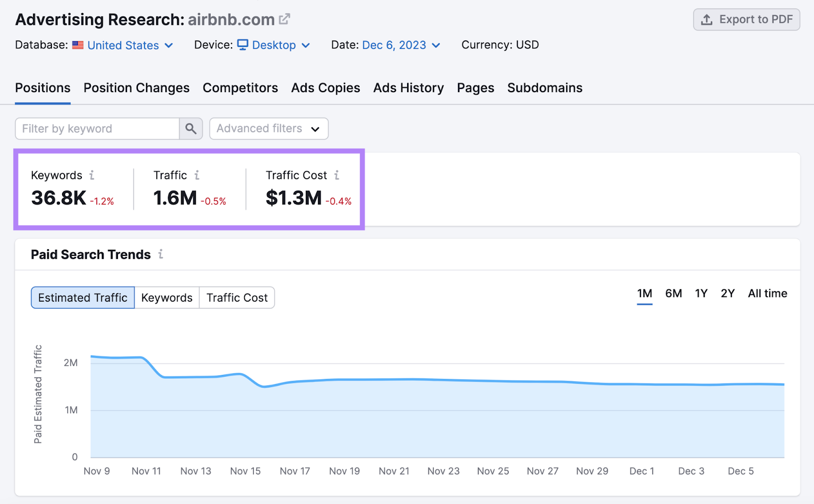Set chart range to 6M
Screen dimensions: 814x504
(674, 293)
